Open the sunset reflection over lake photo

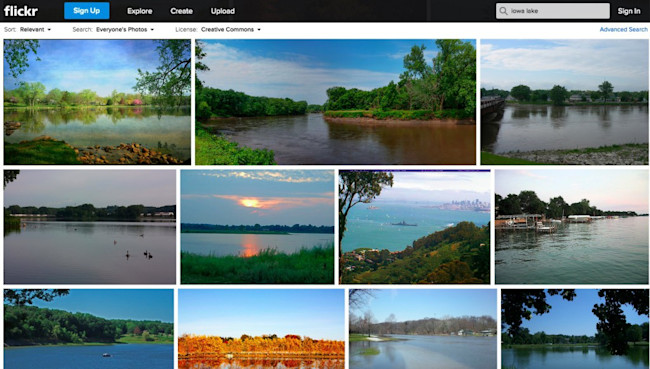(257, 227)
